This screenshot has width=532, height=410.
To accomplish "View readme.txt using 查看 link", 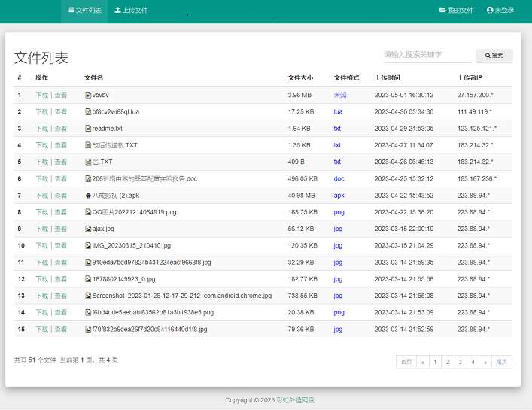I will (61, 129).
